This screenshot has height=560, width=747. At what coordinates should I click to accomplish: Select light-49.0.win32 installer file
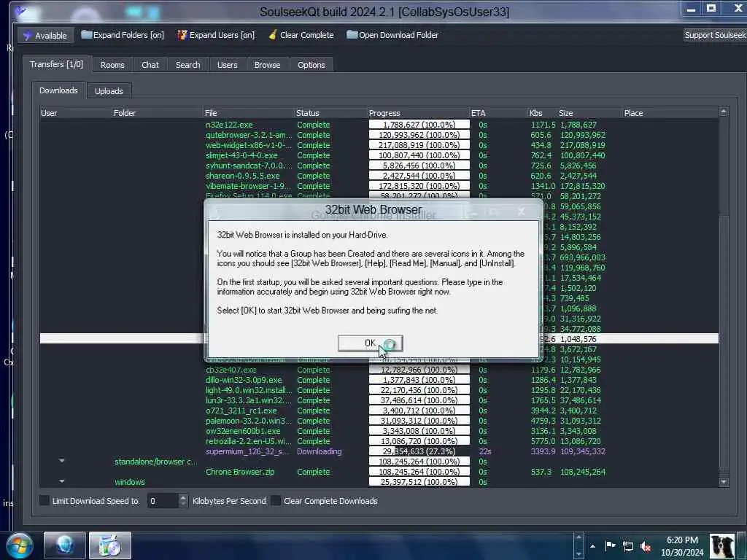point(249,391)
